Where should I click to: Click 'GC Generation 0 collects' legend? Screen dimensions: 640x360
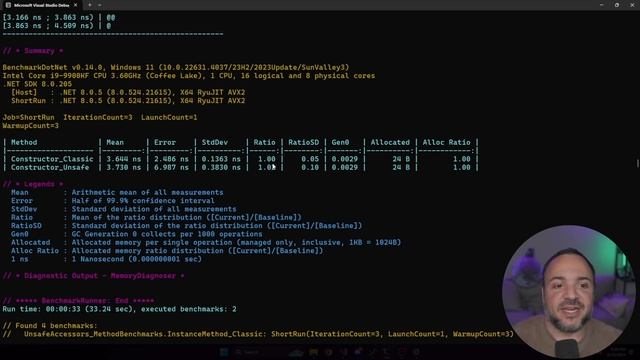tap(167, 234)
